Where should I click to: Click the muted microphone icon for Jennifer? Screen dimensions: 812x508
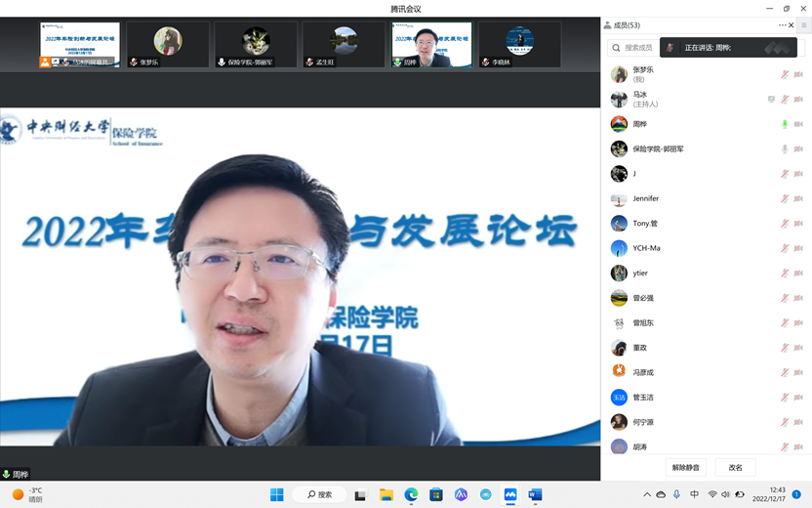click(x=785, y=199)
